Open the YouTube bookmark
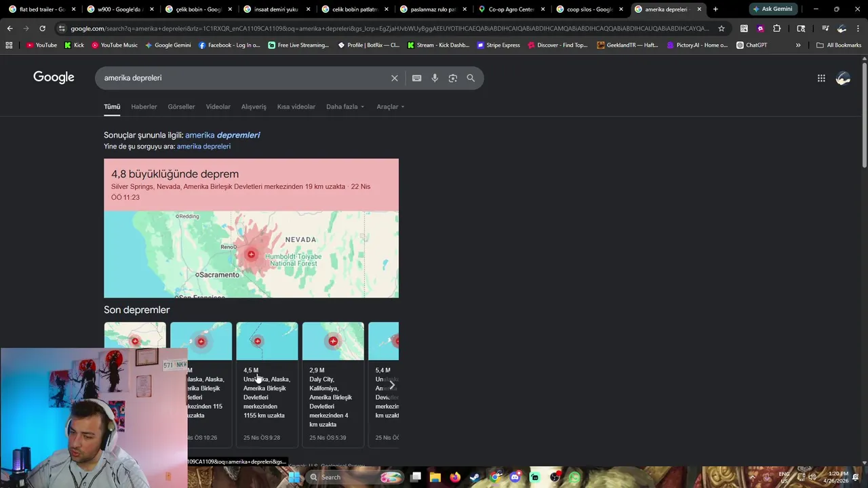Image resolution: width=868 pixels, height=488 pixels. click(41, 45)
